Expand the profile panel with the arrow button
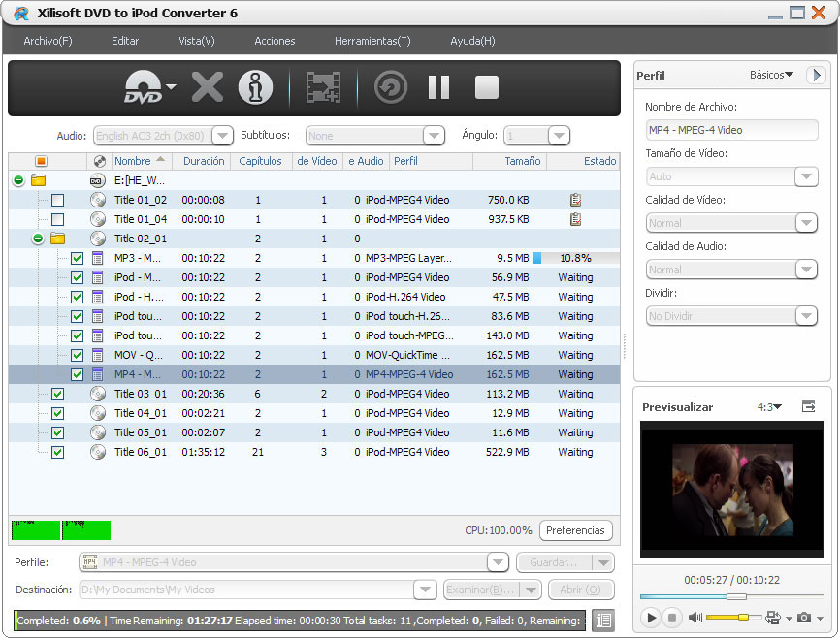The width and height of the screenshot is (840, 638). [x=816, y=75]
